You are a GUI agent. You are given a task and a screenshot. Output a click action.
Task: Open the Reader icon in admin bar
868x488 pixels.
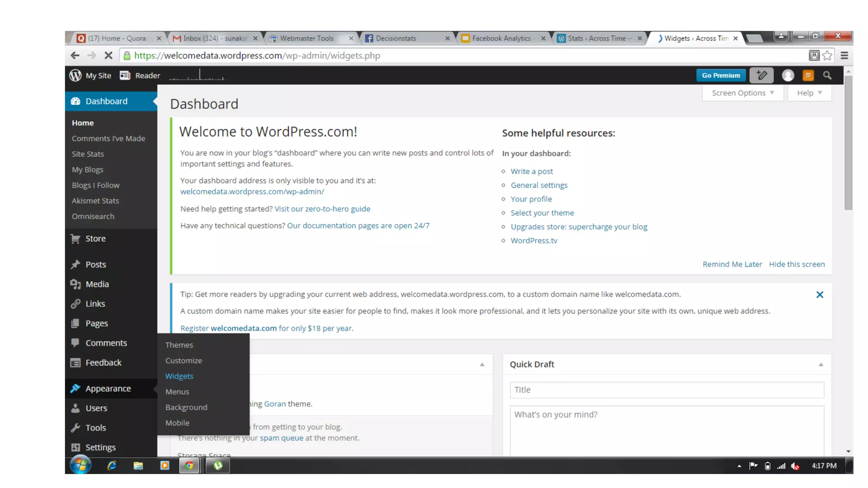(125, 75)
